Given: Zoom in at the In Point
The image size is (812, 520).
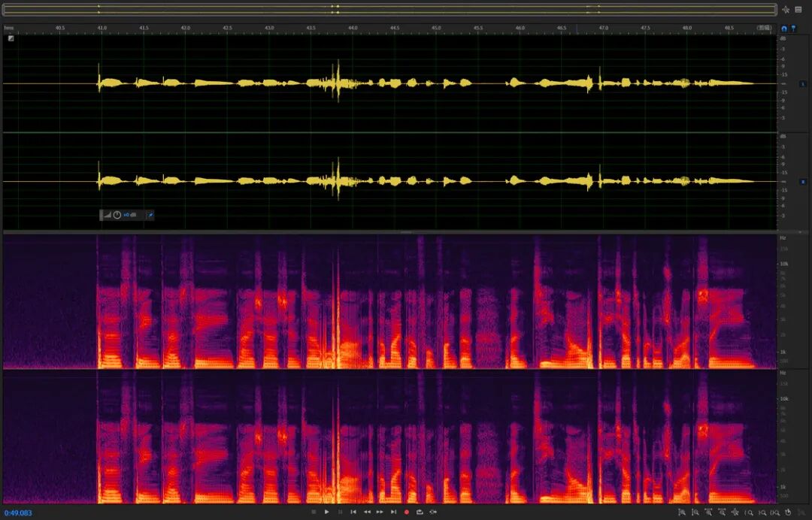Looking at the screenshot, I should click(x=749, y=512).
